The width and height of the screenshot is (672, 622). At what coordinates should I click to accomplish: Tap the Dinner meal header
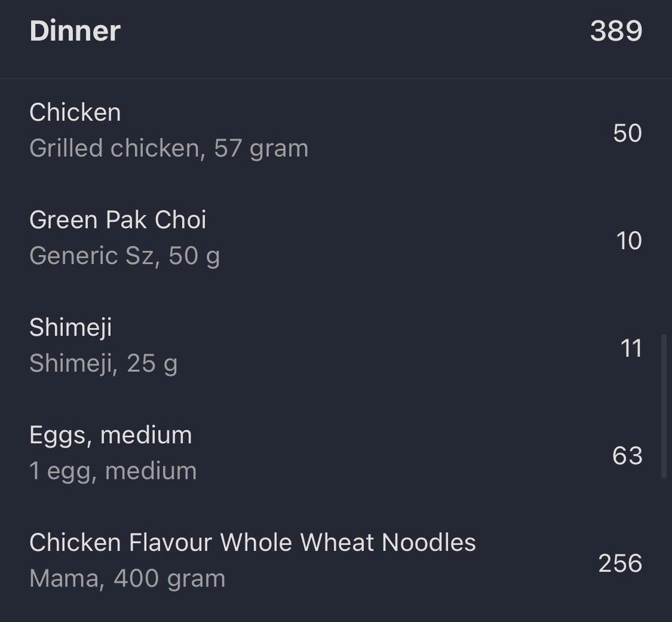pos(75,31)
